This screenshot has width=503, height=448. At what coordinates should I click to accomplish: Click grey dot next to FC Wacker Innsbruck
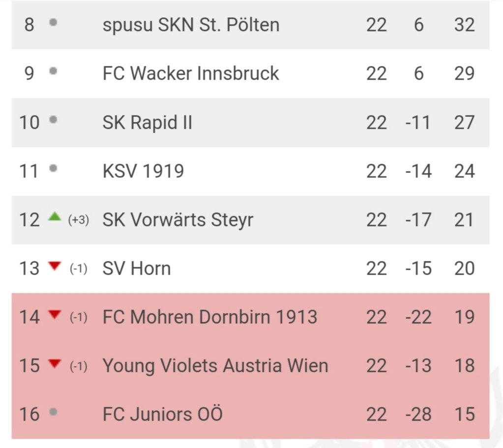[53, 71]
